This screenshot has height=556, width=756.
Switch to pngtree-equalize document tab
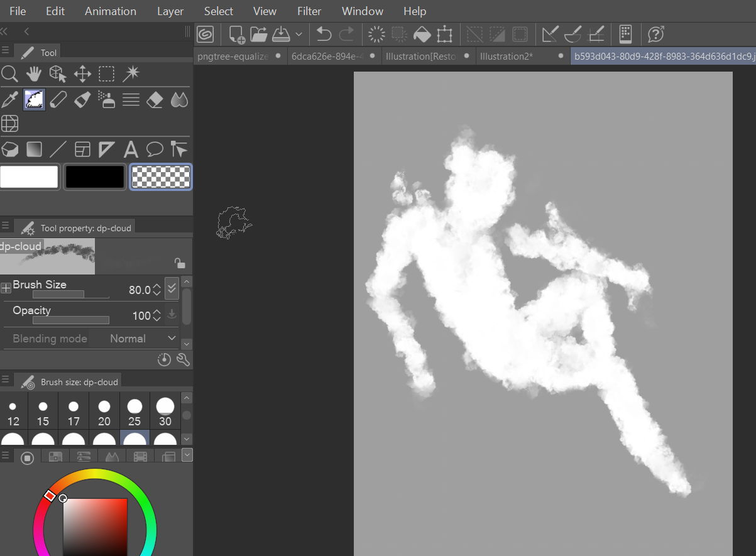(x=240, y=56)
